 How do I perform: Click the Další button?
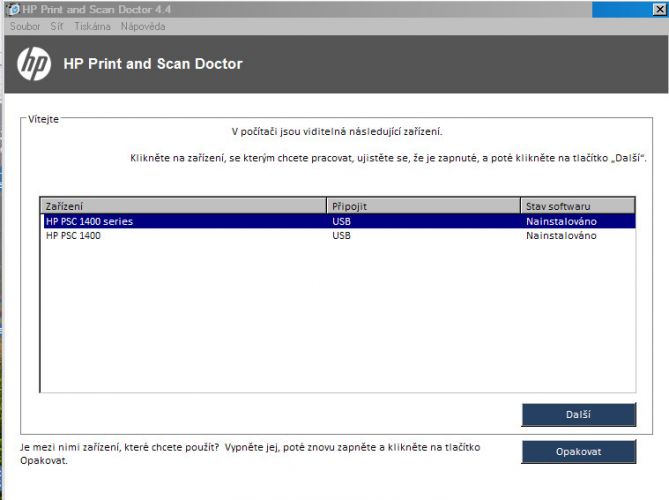[579, 414]
